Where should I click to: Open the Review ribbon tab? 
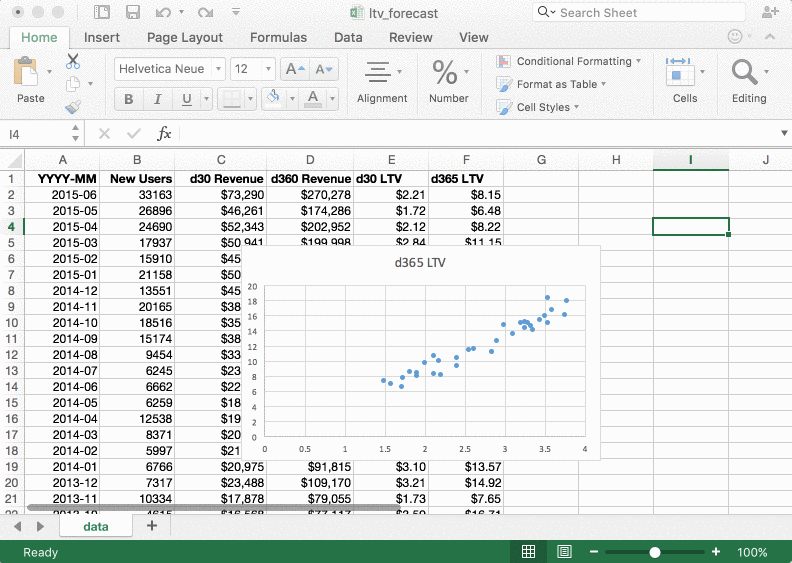[x=411, y=37]
